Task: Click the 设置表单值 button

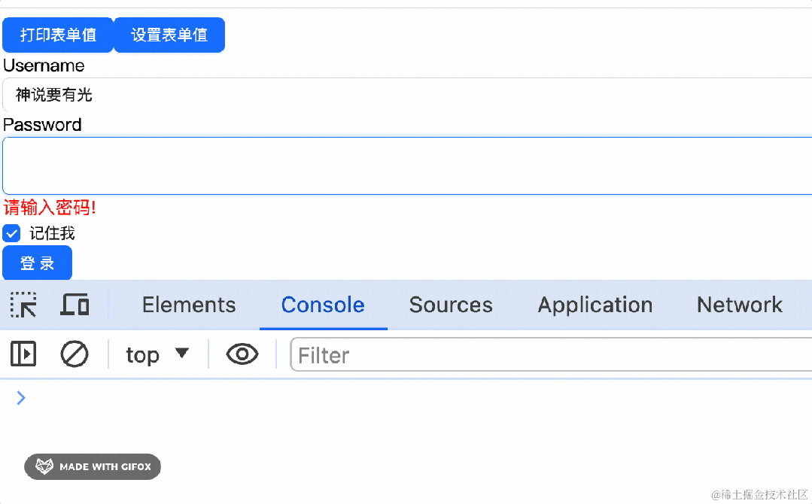Action: (169, 35)
